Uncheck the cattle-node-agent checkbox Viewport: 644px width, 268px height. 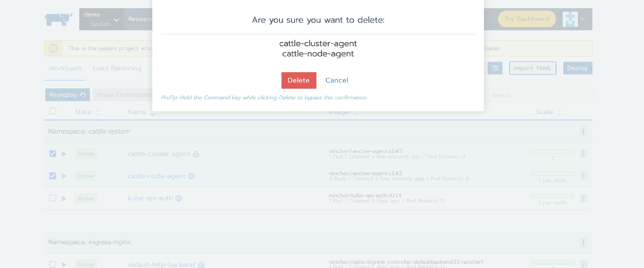tap(53, 176)
